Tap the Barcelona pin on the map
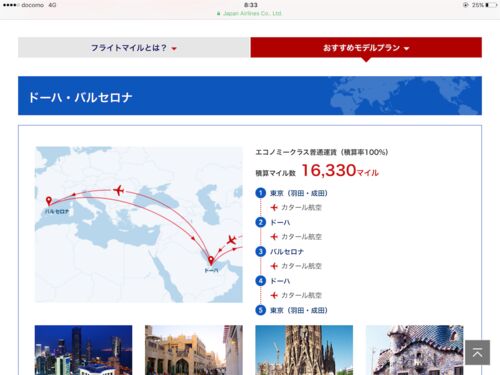Screen dimensions: 500x375 pyautogui.click(x=49, y=201)
